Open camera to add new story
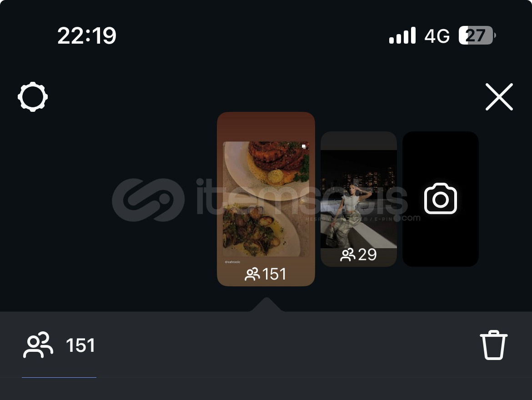 [441, 199]
